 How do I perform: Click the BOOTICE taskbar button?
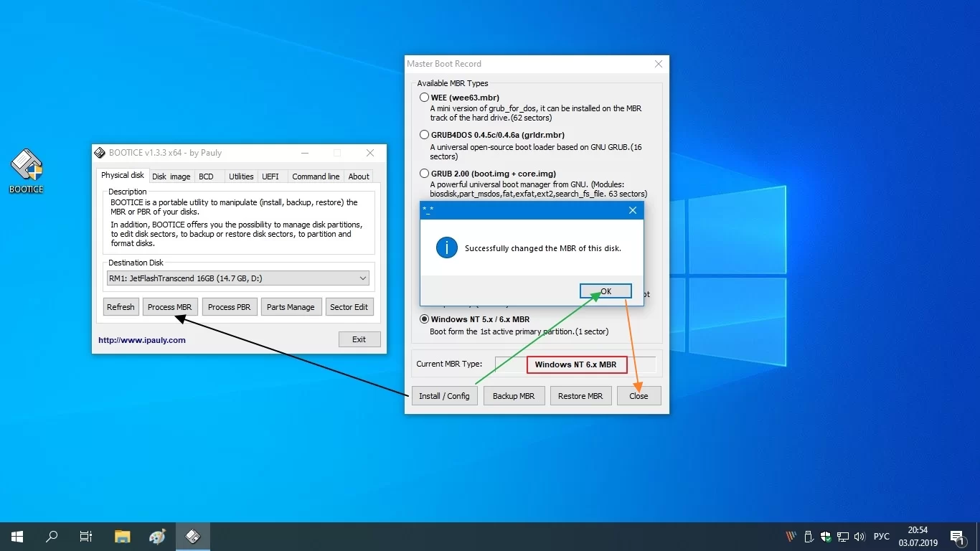pos(192,536)
